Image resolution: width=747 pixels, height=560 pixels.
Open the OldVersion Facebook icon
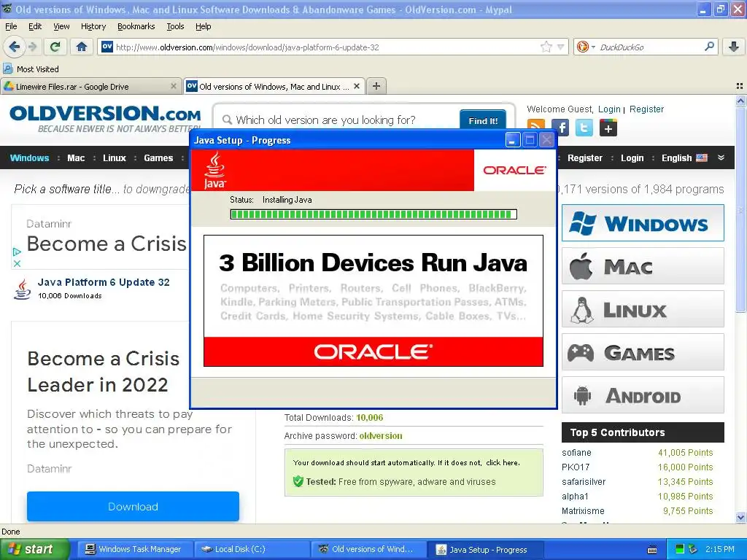560,128
